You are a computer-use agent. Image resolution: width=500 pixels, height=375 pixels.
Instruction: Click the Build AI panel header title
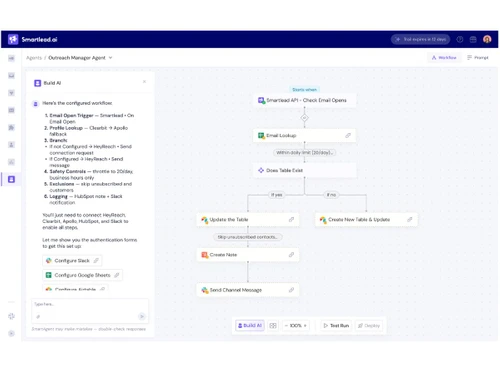pyautogui.click(x=52, y=83)
